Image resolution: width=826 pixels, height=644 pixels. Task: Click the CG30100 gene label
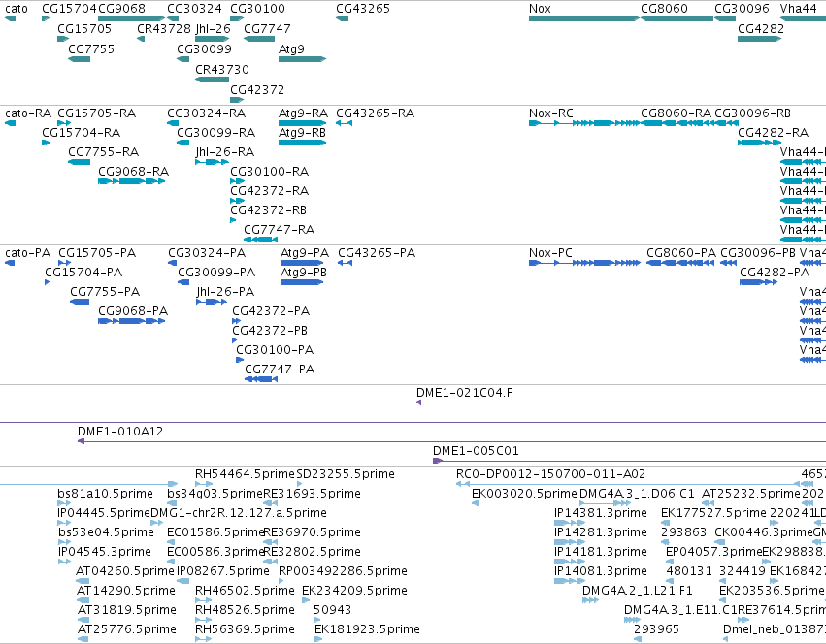pos(257,9)
